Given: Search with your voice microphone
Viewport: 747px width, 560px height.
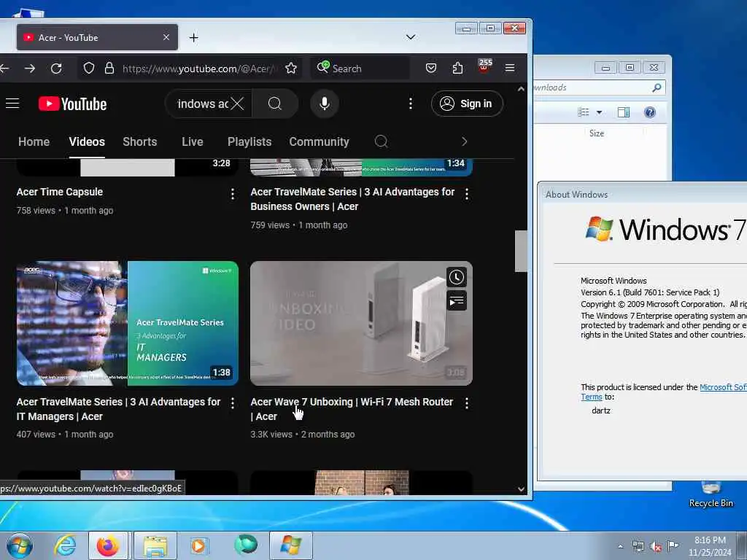Looking at the screenshot, I should (325, 104).
